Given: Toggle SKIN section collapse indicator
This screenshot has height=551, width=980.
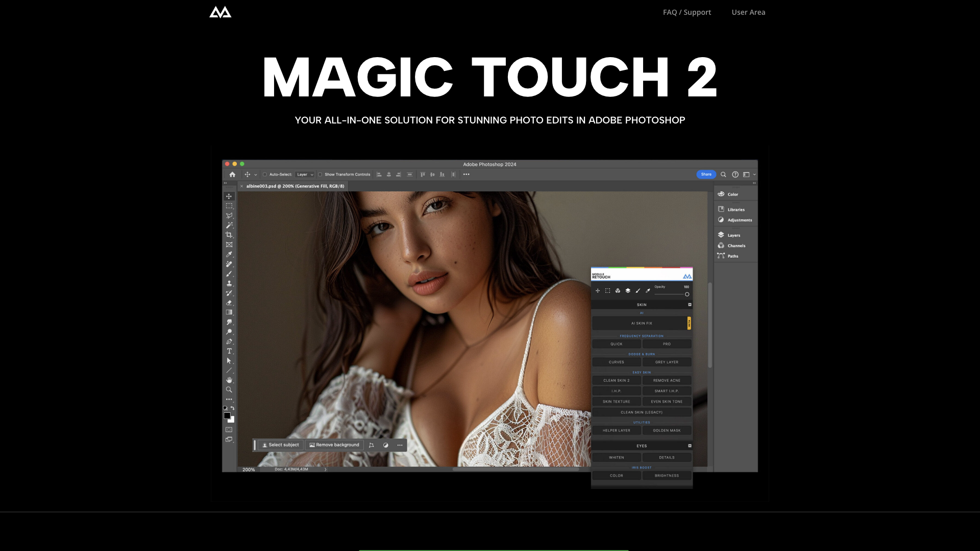Looking at the screenshot, I should 689,304.
